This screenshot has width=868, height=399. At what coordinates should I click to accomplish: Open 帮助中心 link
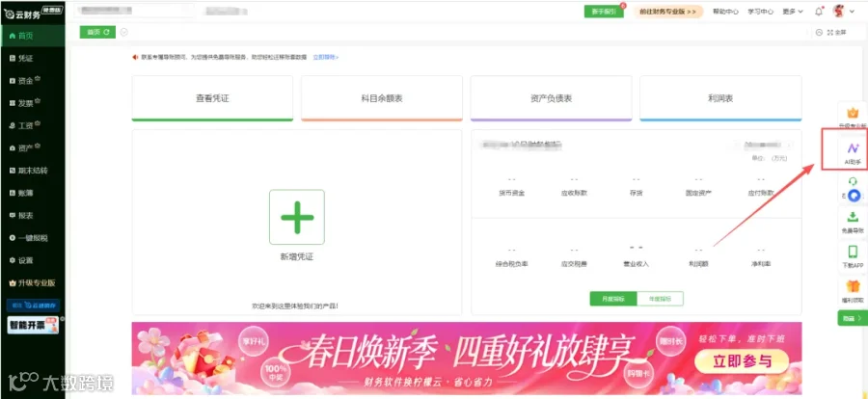pyautogui.click(x=725, y=12)
